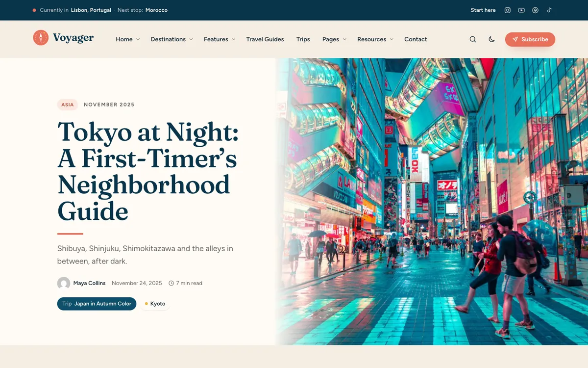Click the Shibuya, Shinjuku subtitle text
The image size is (588, 368).
pos(145,255)
